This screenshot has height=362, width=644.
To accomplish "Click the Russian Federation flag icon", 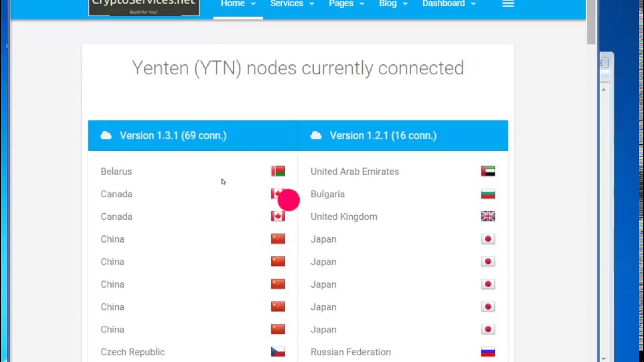I will click(488, 352).
